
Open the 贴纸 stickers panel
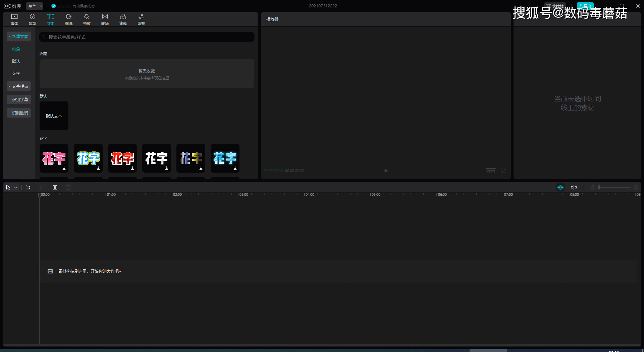point(69,19)
